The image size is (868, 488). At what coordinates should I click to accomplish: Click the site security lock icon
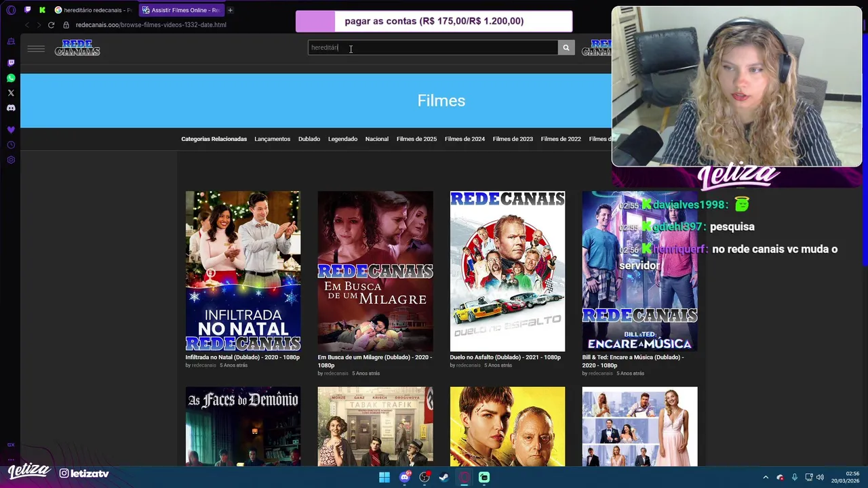coord(66,24)
